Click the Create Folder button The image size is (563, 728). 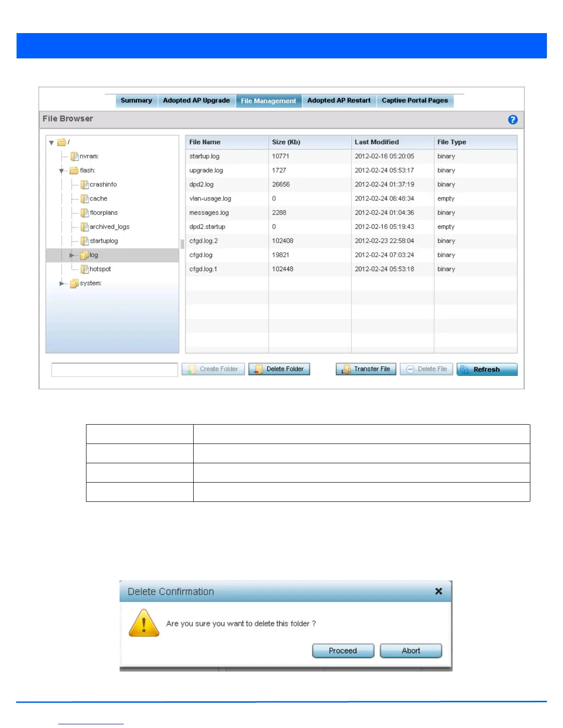[x=213, y=369]
